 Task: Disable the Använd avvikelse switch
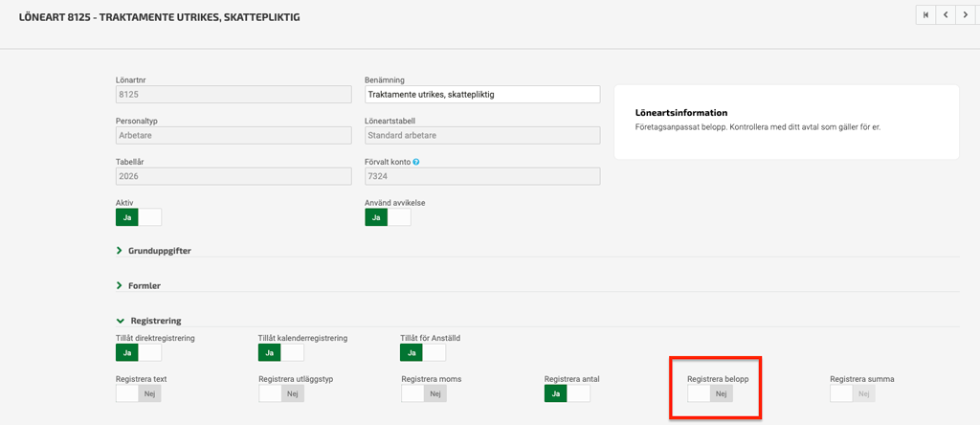click(388, 217)
